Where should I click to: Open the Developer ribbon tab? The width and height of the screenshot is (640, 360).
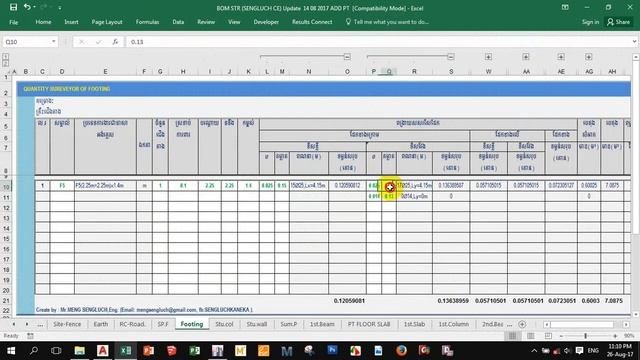(x=266, y=22)
